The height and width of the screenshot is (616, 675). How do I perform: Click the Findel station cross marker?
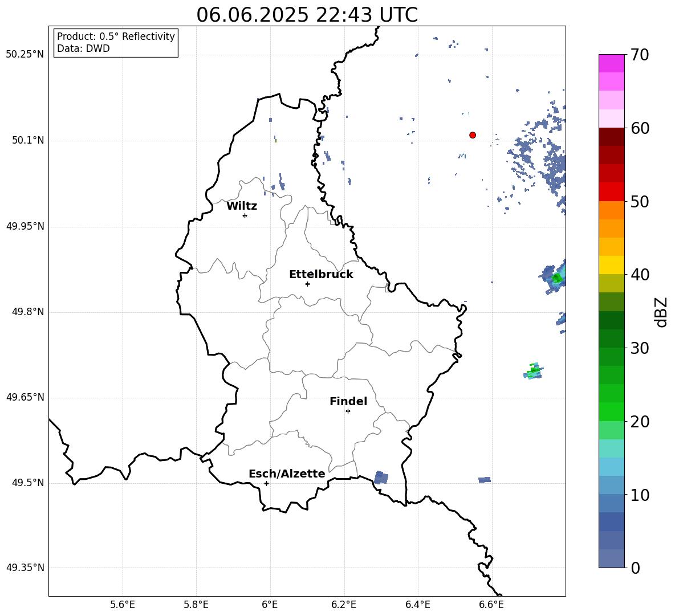(348, 411)
